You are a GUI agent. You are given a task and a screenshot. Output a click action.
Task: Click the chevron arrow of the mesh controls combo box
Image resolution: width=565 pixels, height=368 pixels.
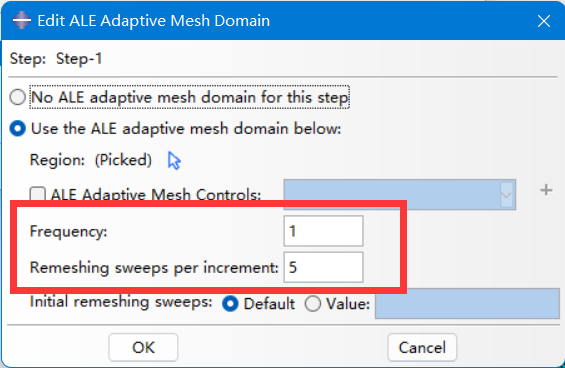click(506, 195)
